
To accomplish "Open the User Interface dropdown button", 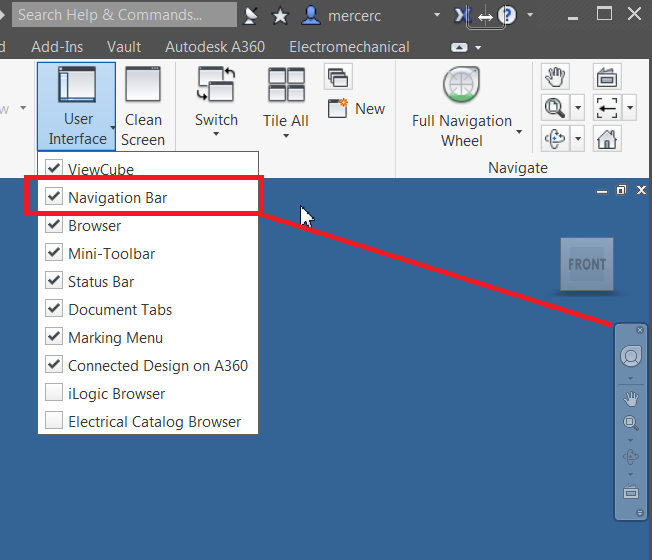I will pos(77,106).
